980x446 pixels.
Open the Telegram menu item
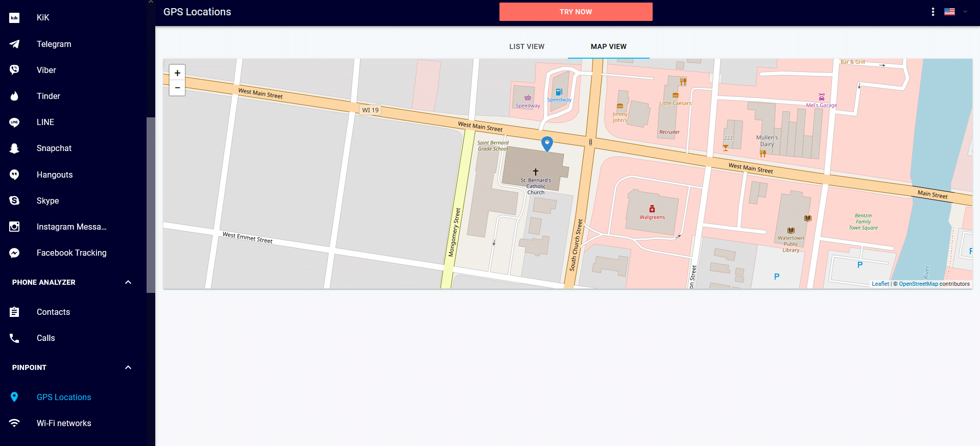click(x=74, y=44)
